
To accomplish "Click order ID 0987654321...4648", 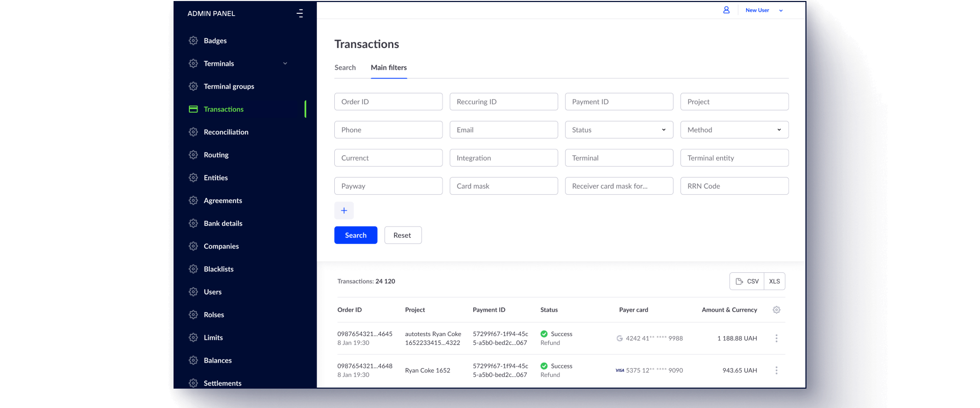I will (x=365, y=366).
